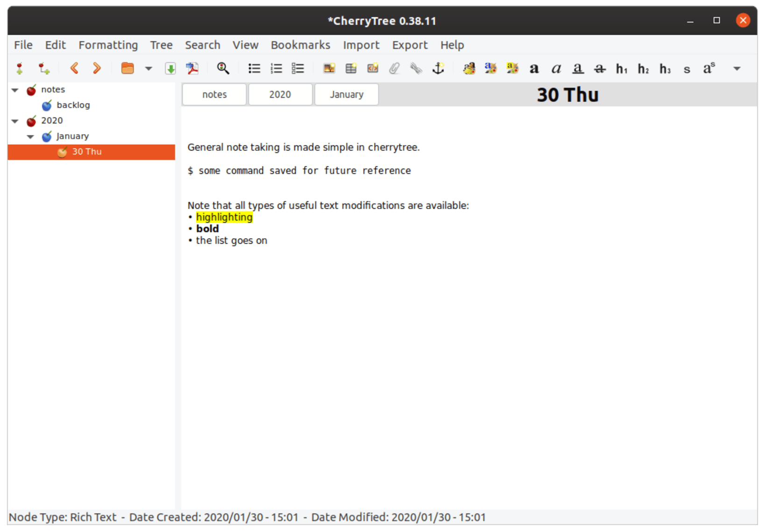
Task: Open the Search menu
Action: click(x=202, y=45)
